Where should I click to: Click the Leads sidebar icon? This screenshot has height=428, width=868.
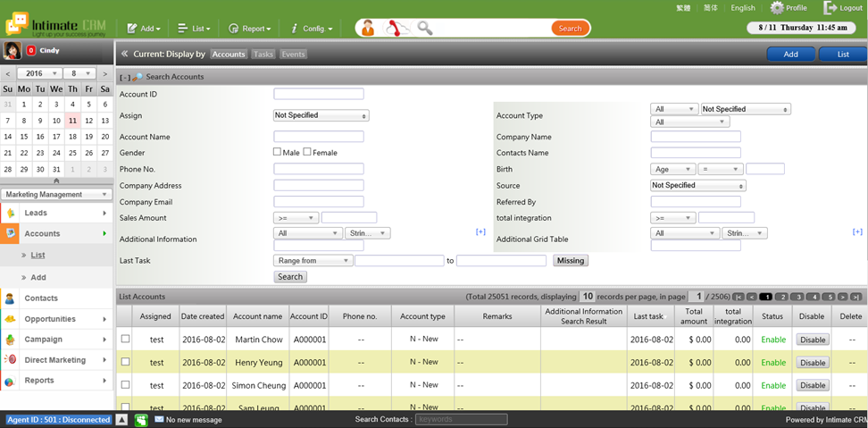pyautogui.click(x=10, y=214)
